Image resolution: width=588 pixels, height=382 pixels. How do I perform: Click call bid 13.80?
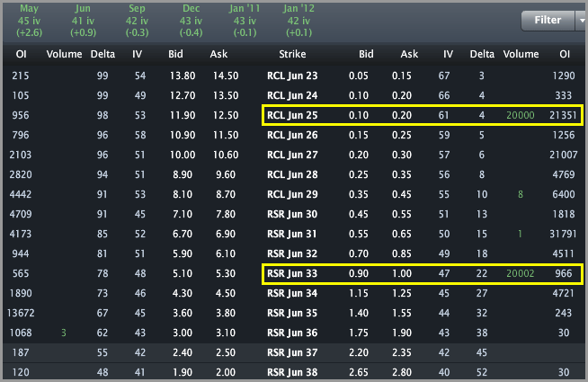point(183,76)
